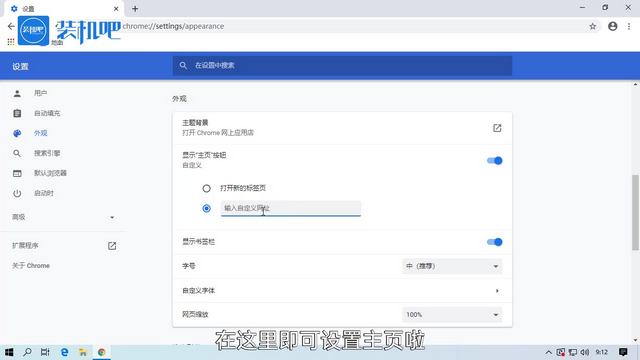Go to 搜索引擎 settings section

[47, 153]
